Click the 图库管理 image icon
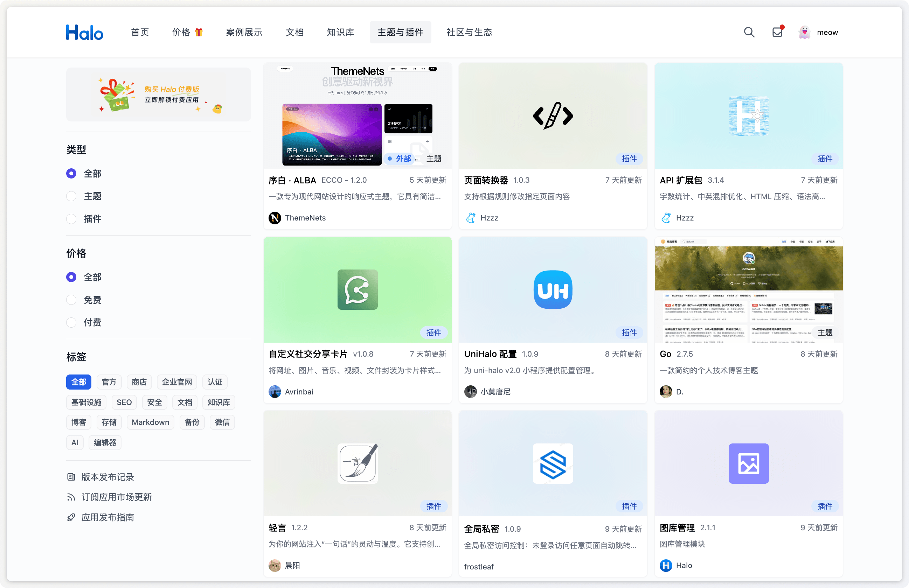The width and height of the screenshot is (909, 588). point(749,463)
